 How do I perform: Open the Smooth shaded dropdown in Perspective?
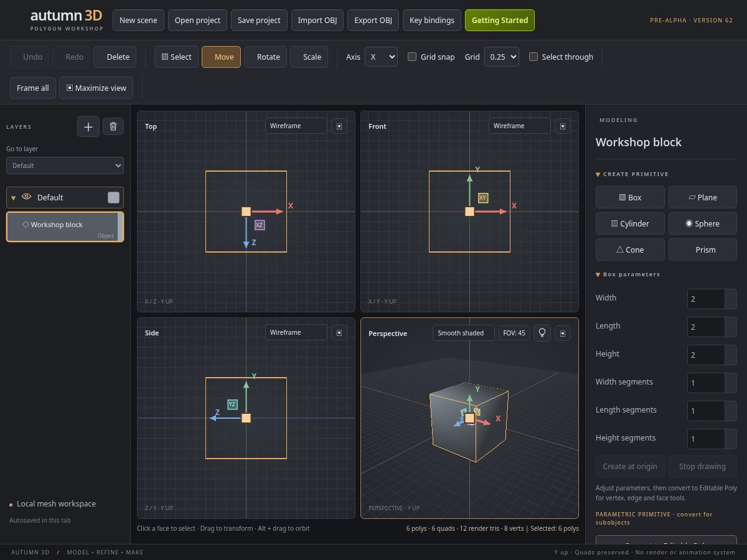tap(464, 333)
